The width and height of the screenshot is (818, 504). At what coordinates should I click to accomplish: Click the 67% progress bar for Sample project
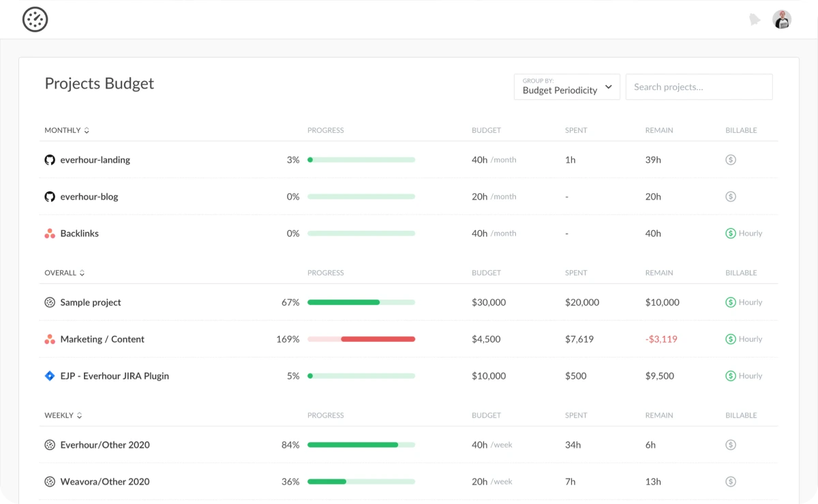[x=361, y=302]
